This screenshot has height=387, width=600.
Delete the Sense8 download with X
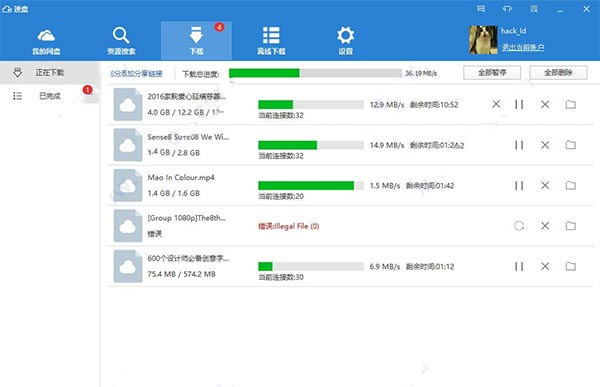545,145
